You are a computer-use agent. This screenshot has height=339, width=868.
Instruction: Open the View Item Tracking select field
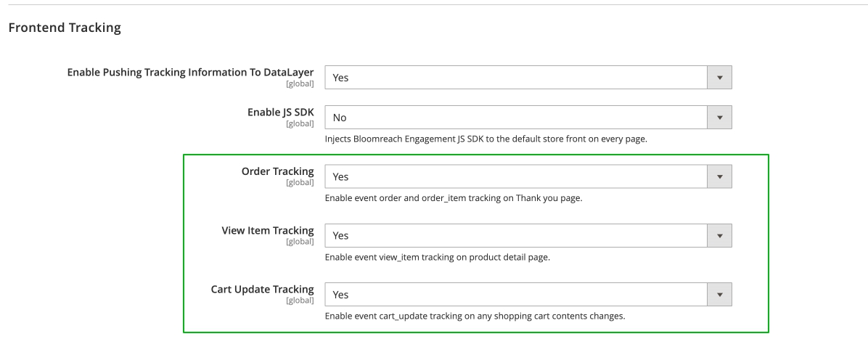515,235
